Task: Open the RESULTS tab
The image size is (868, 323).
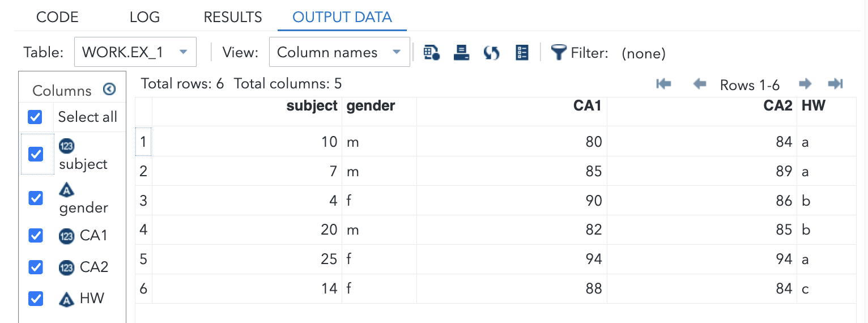Action: [x=233, y=17]
